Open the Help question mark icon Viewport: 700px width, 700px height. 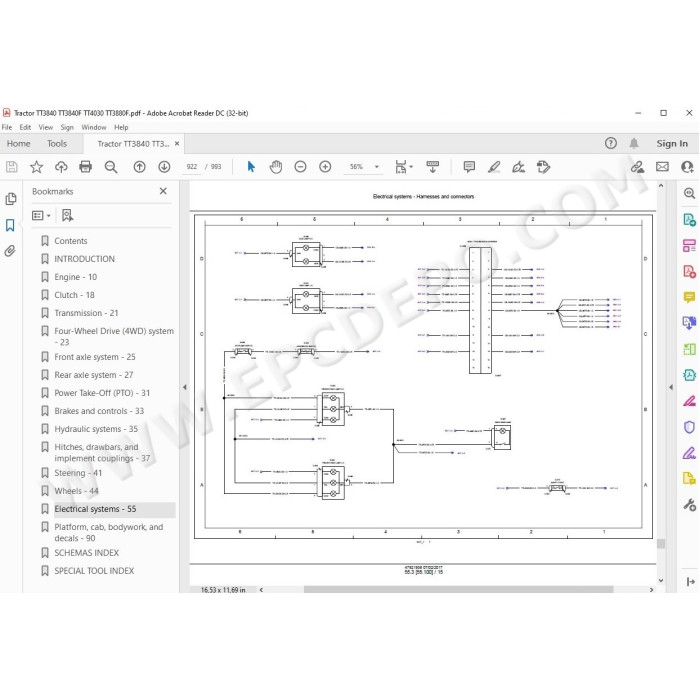[611, 143]
